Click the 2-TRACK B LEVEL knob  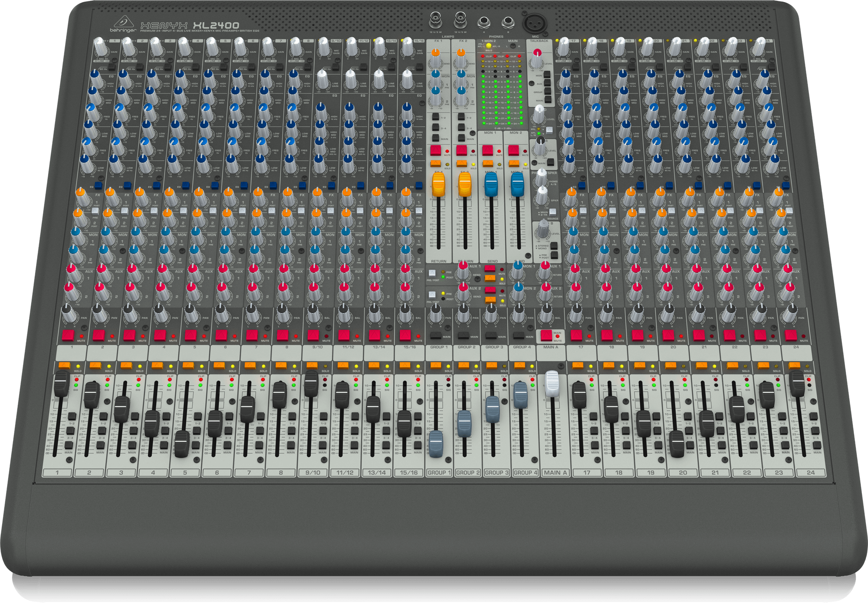coord(543,230)
